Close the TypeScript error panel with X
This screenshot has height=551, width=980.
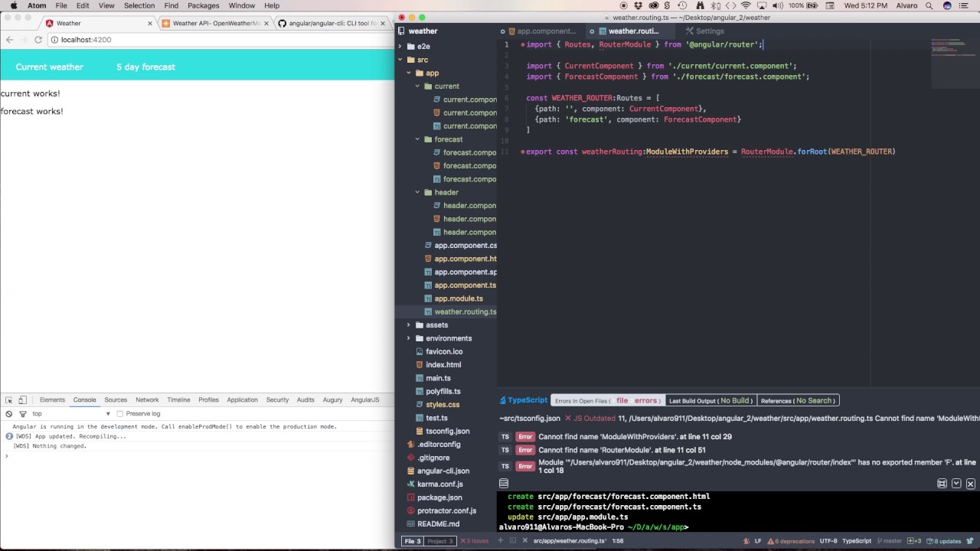(971, 484)
